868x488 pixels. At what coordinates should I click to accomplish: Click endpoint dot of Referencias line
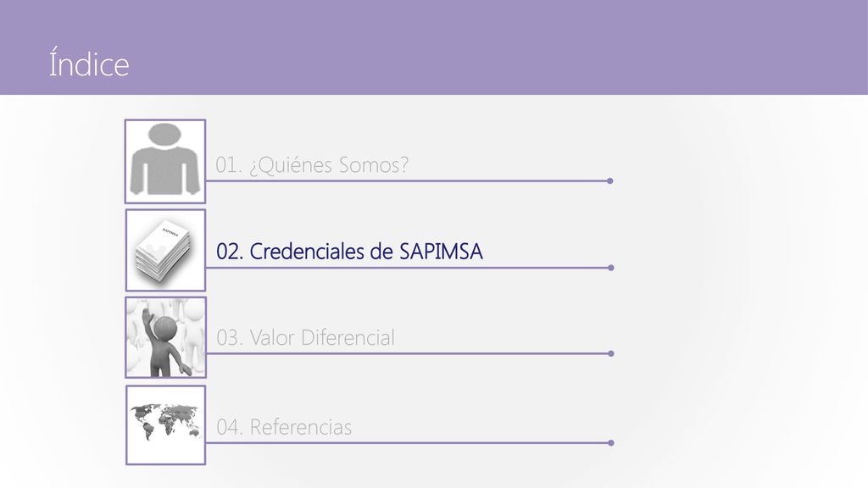pos(610,442)
